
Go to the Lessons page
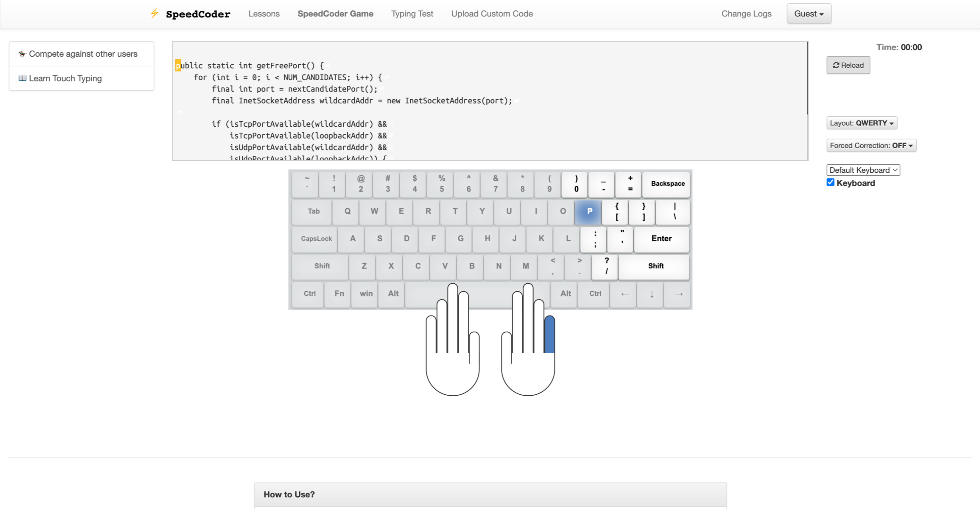click(264, 14)
